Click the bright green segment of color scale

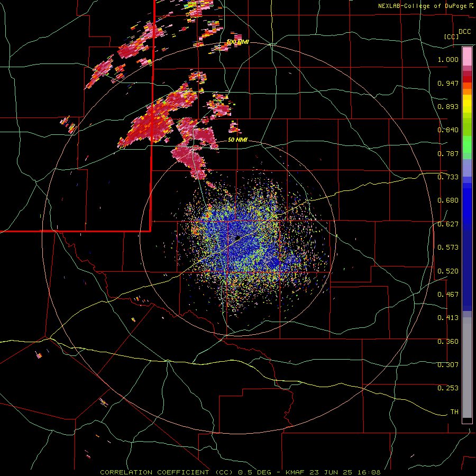[x=467, y=144]
